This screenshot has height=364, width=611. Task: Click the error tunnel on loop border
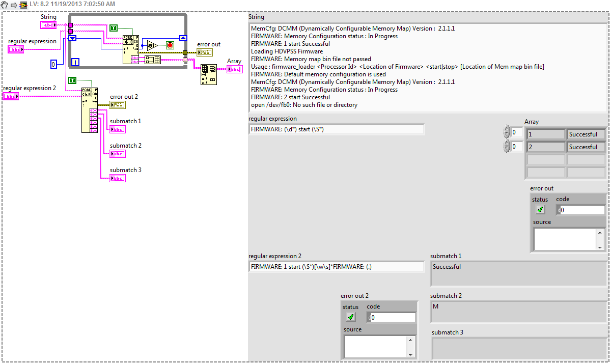[185, 52]
